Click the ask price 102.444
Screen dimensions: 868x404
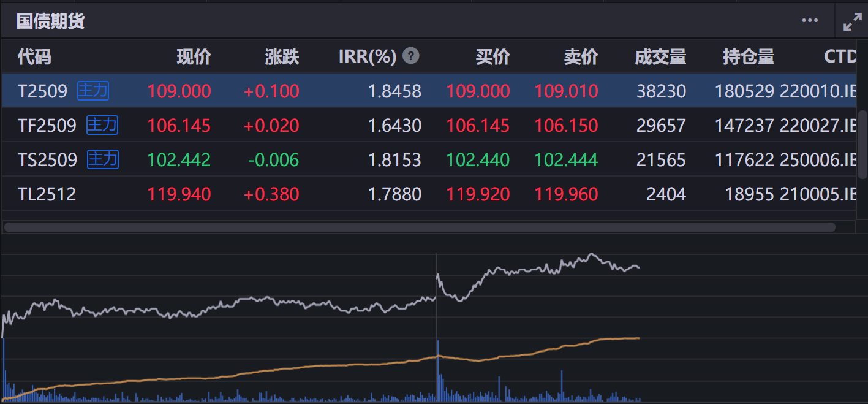[567, 161]
